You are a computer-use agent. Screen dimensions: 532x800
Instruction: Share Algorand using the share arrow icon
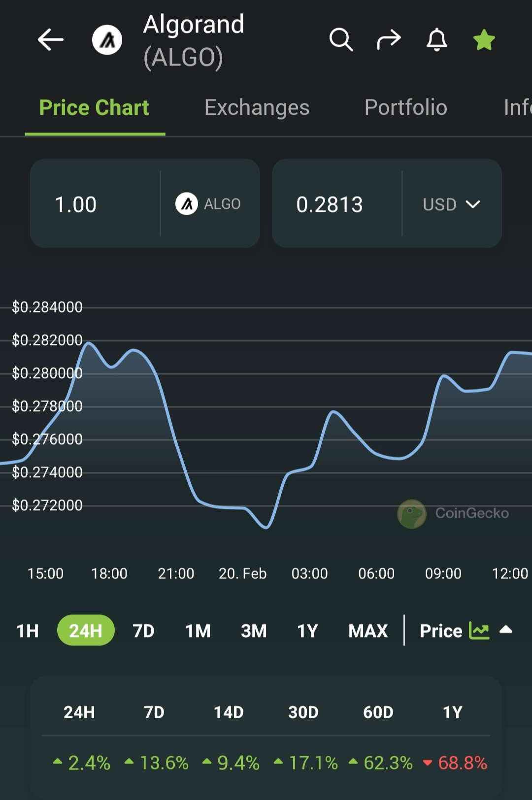point(389,39)
